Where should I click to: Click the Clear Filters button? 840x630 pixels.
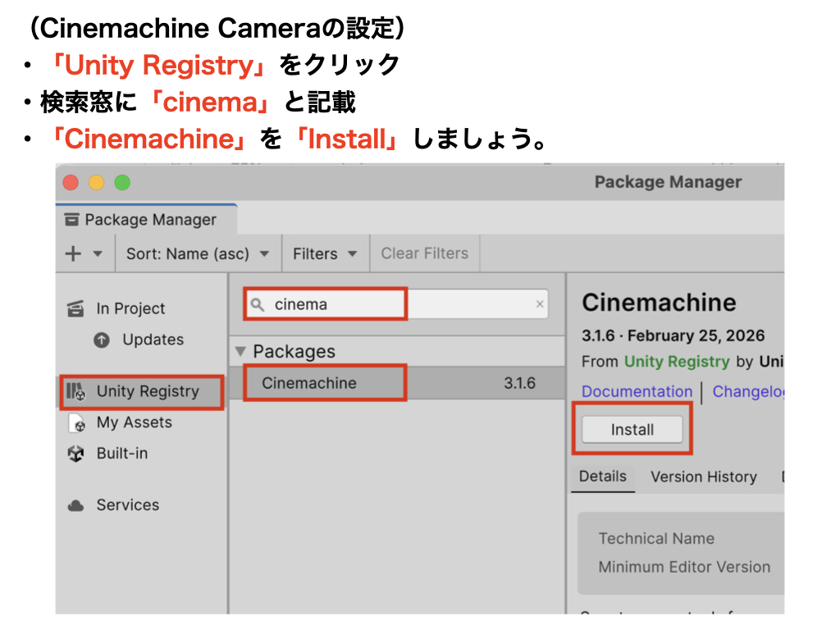[x=424, y=254]
